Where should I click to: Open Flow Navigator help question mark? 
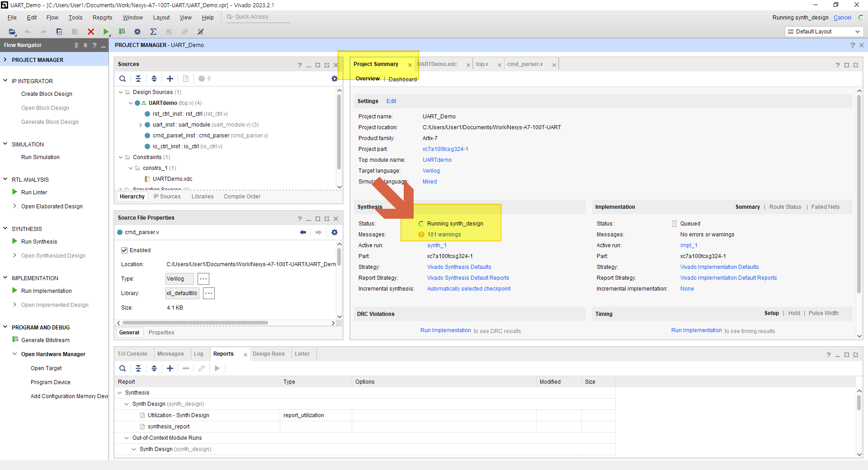click(x=94, y=45)
